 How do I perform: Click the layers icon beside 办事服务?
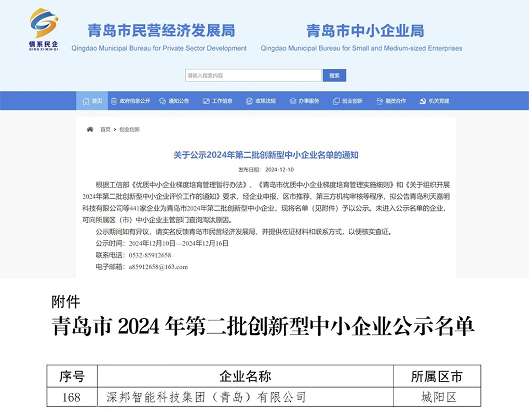click(293, 101)
